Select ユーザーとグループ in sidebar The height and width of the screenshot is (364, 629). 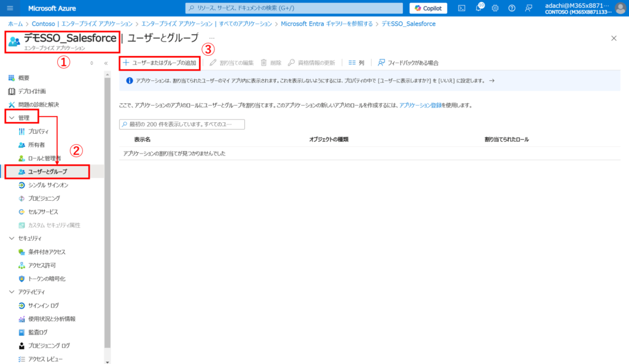click(47, 172)
